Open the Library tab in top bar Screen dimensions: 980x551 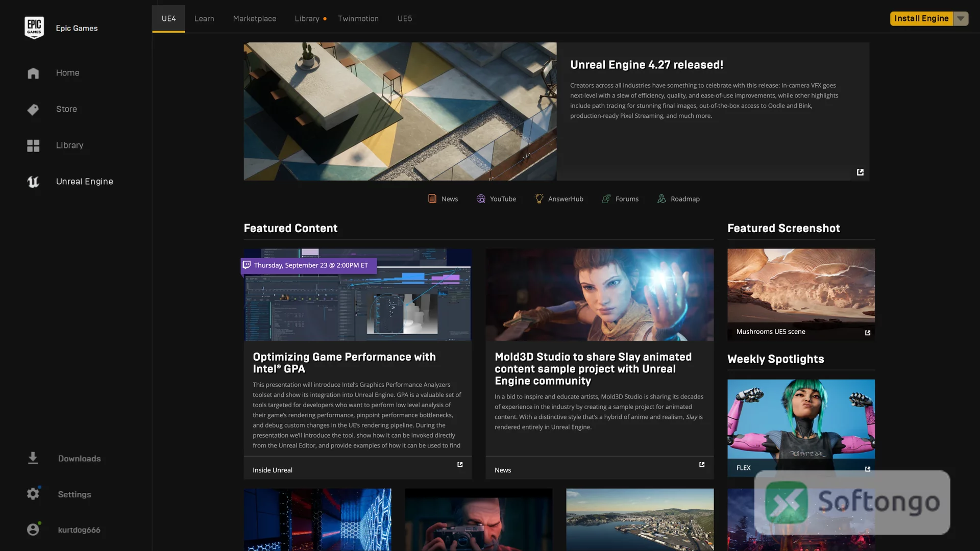pyautogui.click(x=307, y=18)
